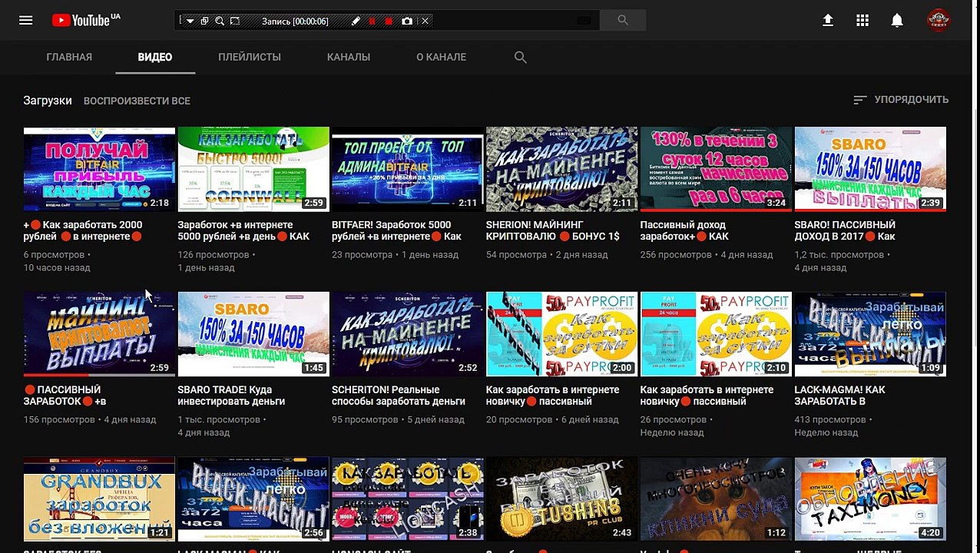
Task: Click the YouTube search magnifier button
Action: [x=623, y=21]
